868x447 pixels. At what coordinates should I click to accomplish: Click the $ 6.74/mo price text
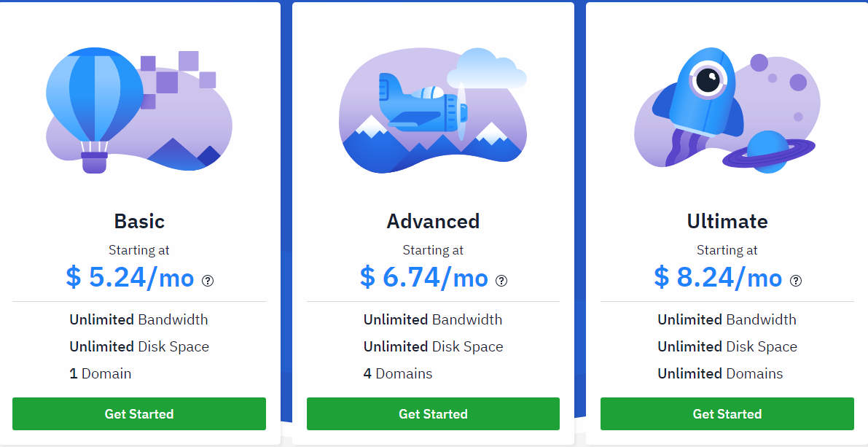click(424, 277)
